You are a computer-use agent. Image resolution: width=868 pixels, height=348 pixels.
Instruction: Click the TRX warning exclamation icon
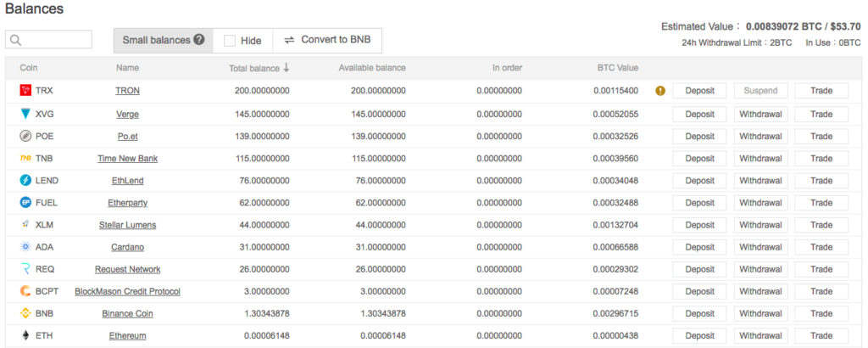(x=659, y=91)
